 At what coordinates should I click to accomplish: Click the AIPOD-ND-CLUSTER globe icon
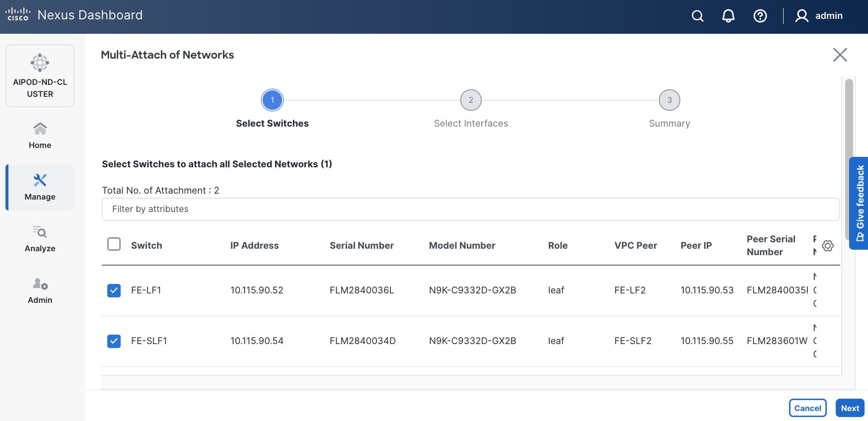(40, 63)
